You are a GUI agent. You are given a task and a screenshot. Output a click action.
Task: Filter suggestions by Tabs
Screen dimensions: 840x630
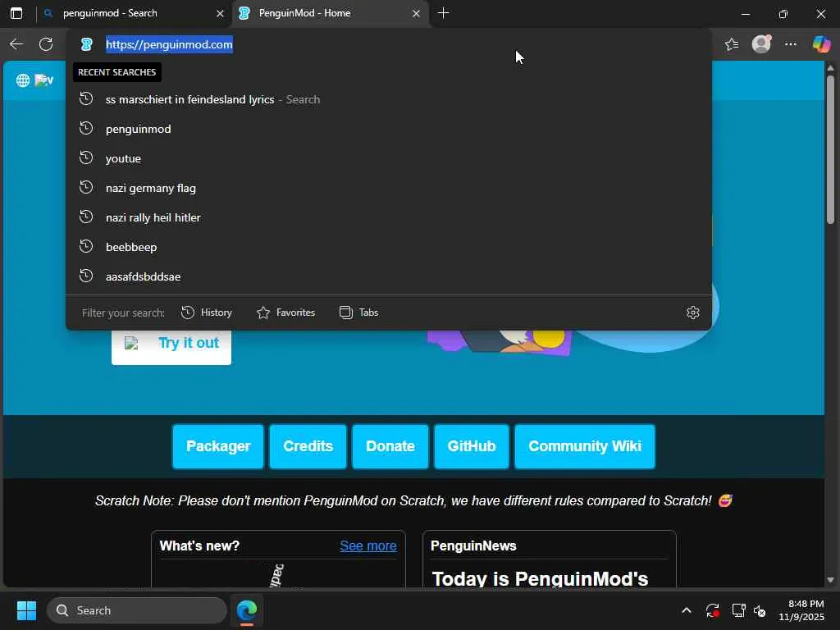pyautogui.click(x=359, y=313)
